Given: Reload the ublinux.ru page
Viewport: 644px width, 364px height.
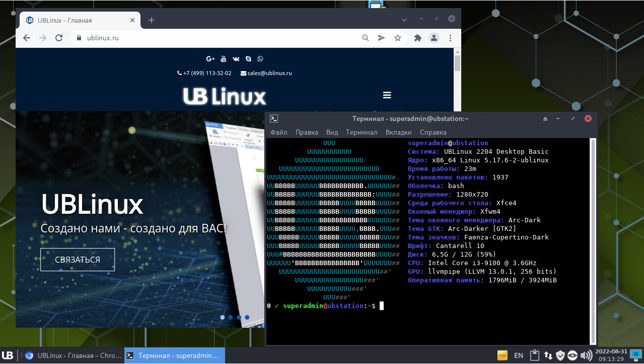Looking at the screenshot, I should (59, 38).
